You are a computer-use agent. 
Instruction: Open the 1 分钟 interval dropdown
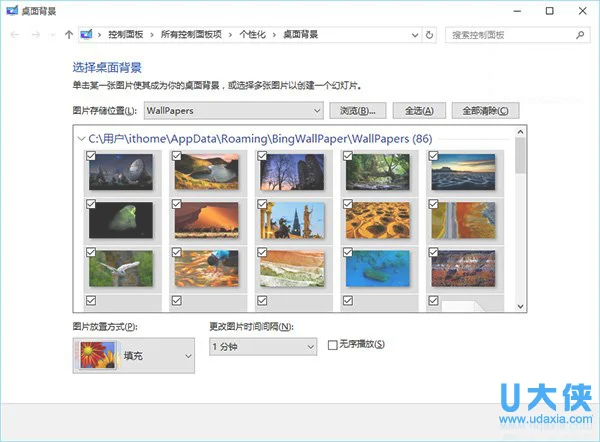(263, 347)
